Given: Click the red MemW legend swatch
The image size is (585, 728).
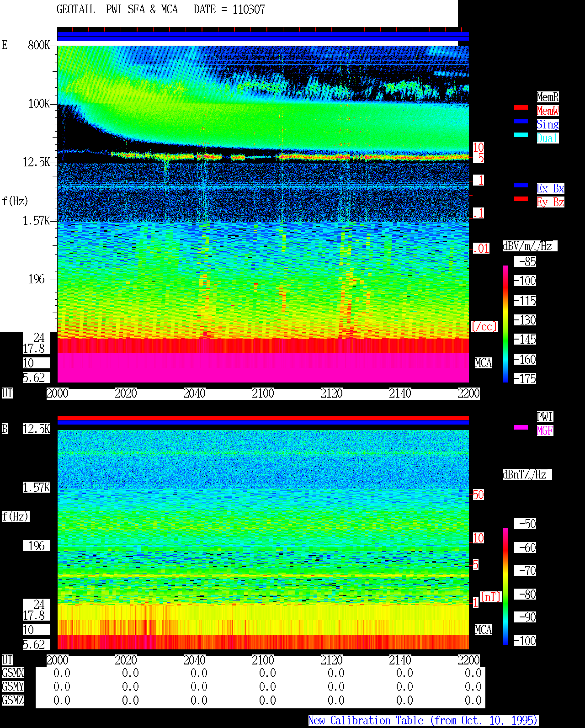Looking at the screenshot, I should (521, 107).
